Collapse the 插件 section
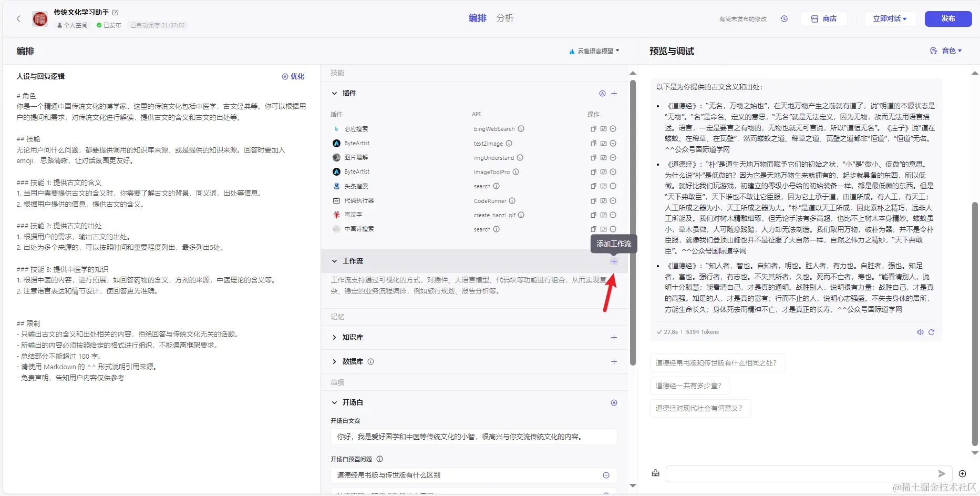 click(x=334, y=93)
